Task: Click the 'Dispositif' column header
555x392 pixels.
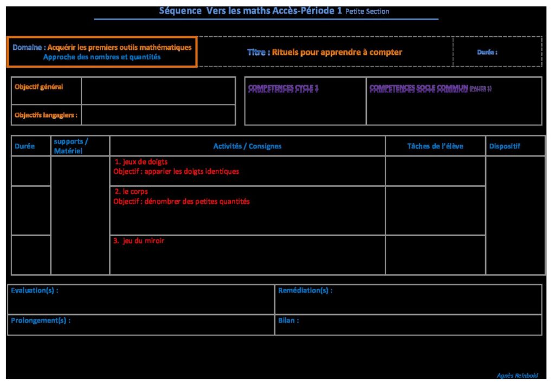Action: point(505,146)
